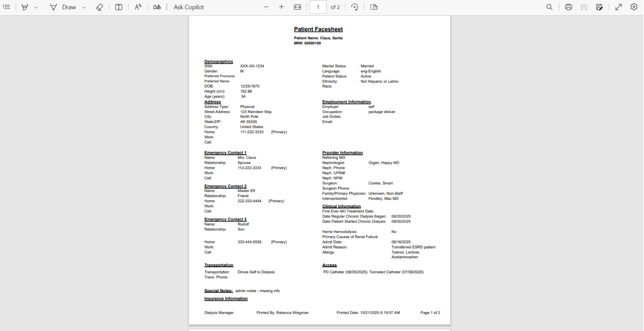Click the Patient Facesheet heading
The height and width of the screenshot is (331, 644).
pyautogui.click(x=318, y=29)
